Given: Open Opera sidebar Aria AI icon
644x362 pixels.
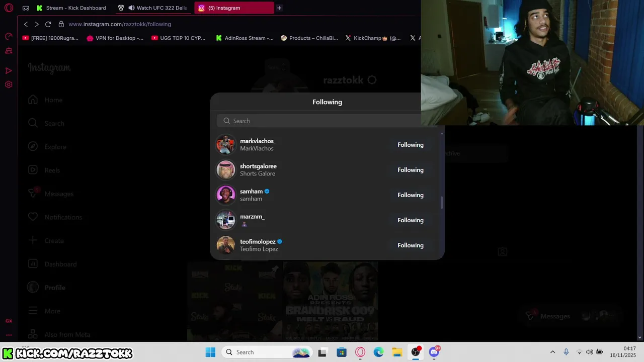Looking at the screenshot, I should [x=9, y=36].
